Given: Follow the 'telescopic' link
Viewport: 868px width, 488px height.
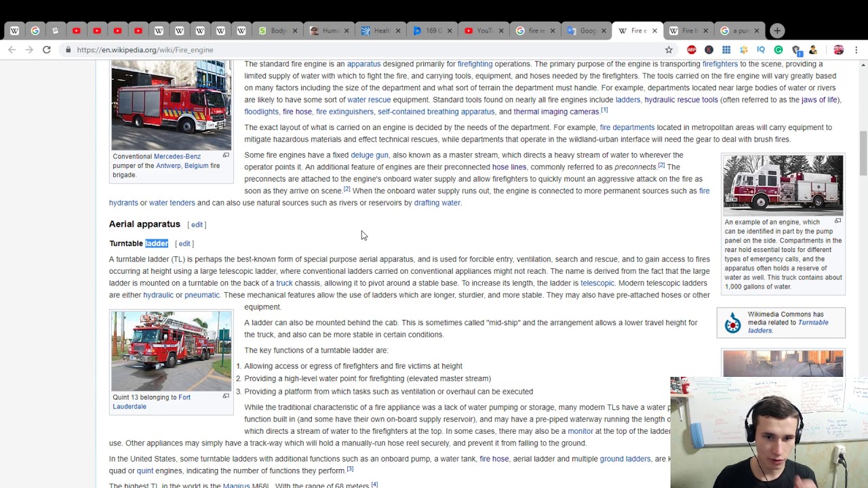Looking at the screenshot, I should (x=597, y=283).
